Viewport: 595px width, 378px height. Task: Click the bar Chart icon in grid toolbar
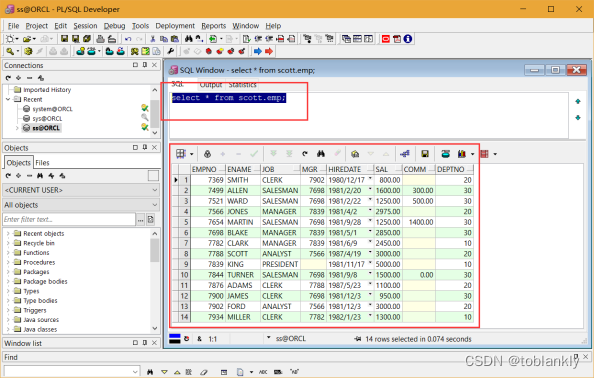(462, 154)
